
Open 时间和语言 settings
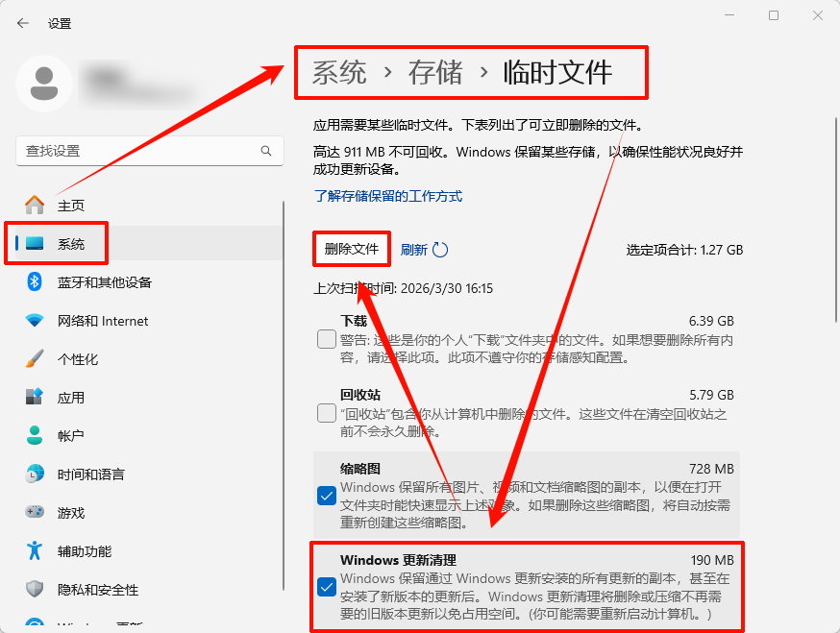click(x=92, y=474)
